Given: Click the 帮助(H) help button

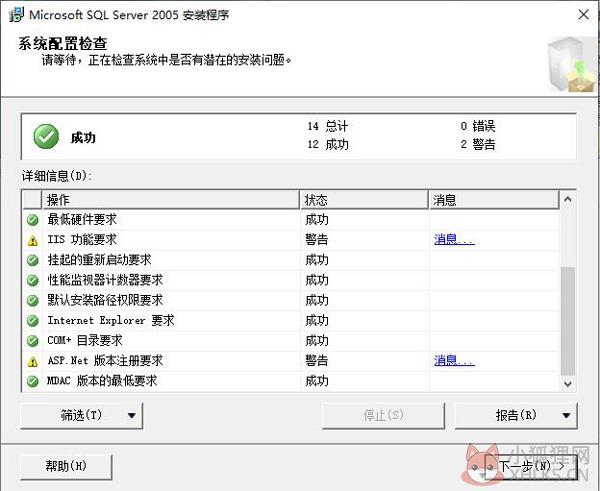Looking at the screenshot, I should click(x=66, y=466).
